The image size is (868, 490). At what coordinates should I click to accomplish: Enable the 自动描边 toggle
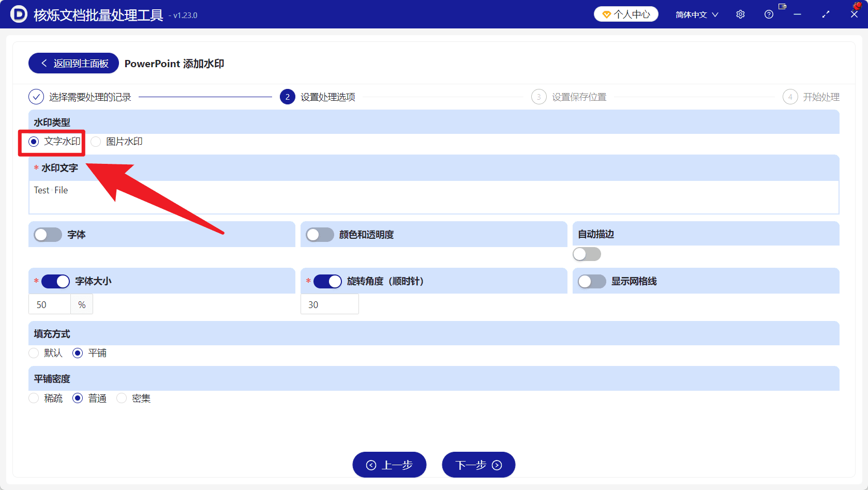coord(587,254)
